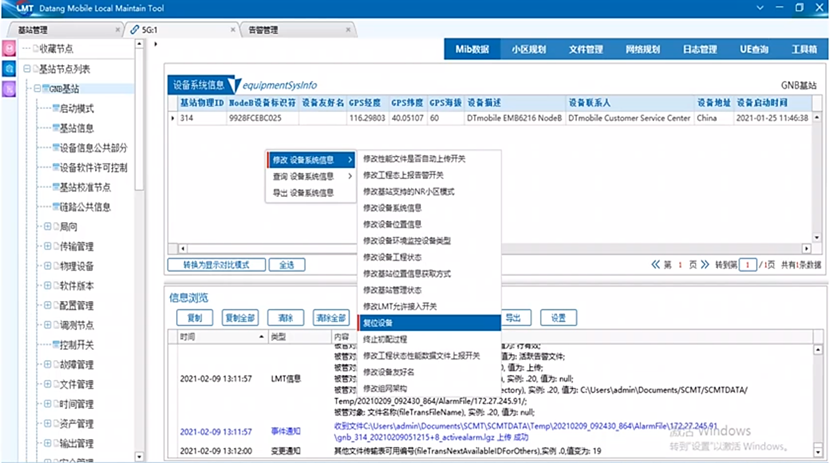Expand the 时间管理 tree node
This screenshot has width=830, height=463.
[x=47, y=404]
